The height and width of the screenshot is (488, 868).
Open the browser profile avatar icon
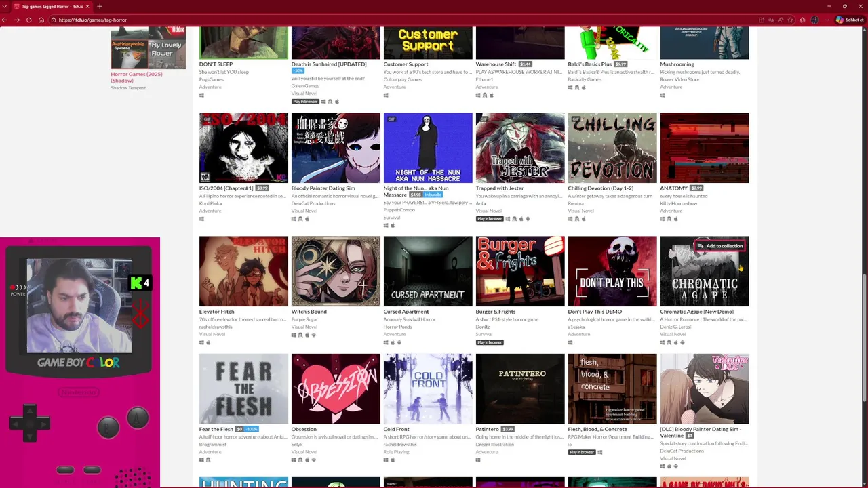click(814, 20)
